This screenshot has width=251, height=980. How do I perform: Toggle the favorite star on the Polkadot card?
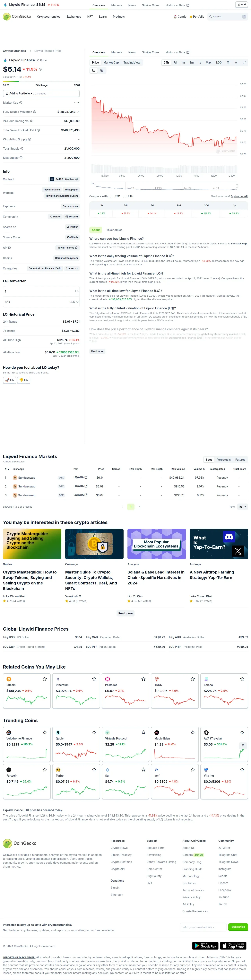click(x=143, y=679)
